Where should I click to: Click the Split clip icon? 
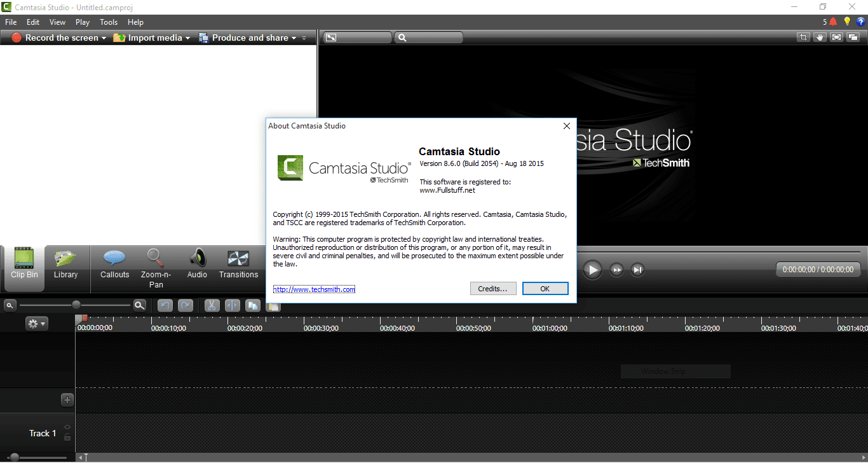pyautogui.click(x=232, y=305)
